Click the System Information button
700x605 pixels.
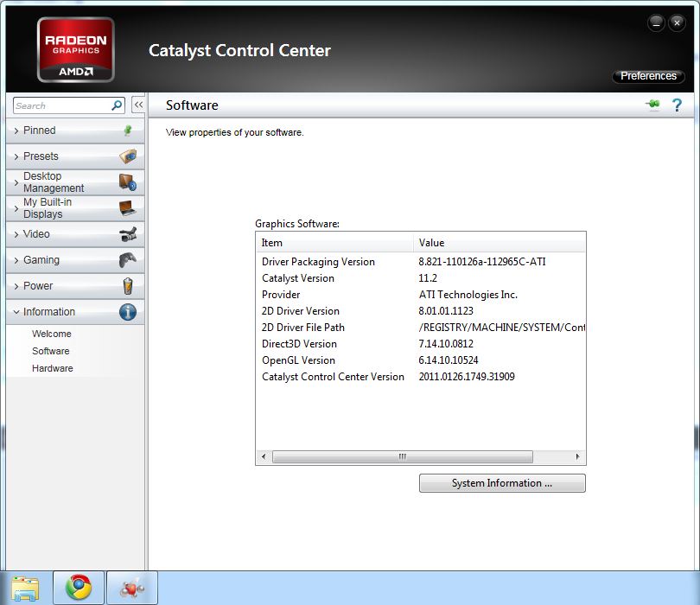pyautogui.click(x=502, y=483)
